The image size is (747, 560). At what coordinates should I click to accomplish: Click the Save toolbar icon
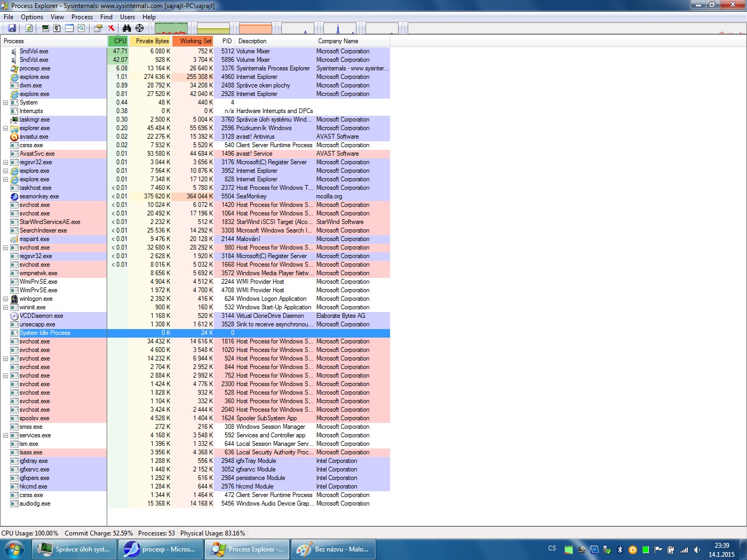(12, 28)
